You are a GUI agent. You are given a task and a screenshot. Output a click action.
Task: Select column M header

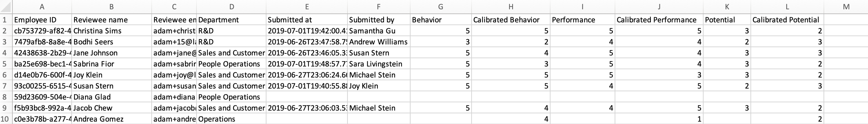pos(846,7)
